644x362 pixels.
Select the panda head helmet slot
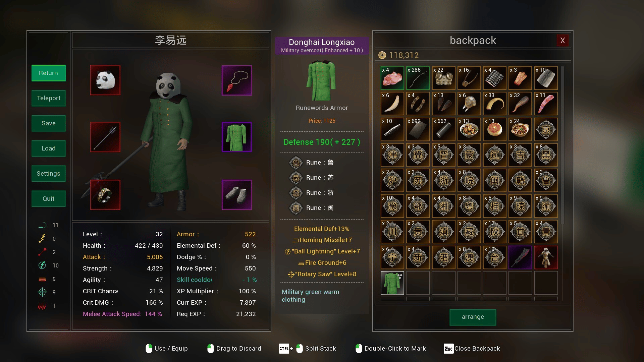[105, 80]
